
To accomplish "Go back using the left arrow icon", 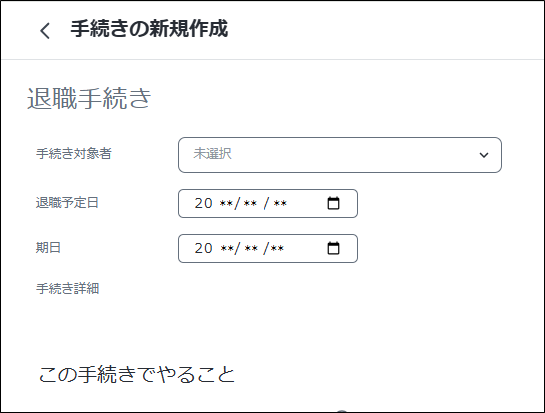I will (x=45, y=31).
